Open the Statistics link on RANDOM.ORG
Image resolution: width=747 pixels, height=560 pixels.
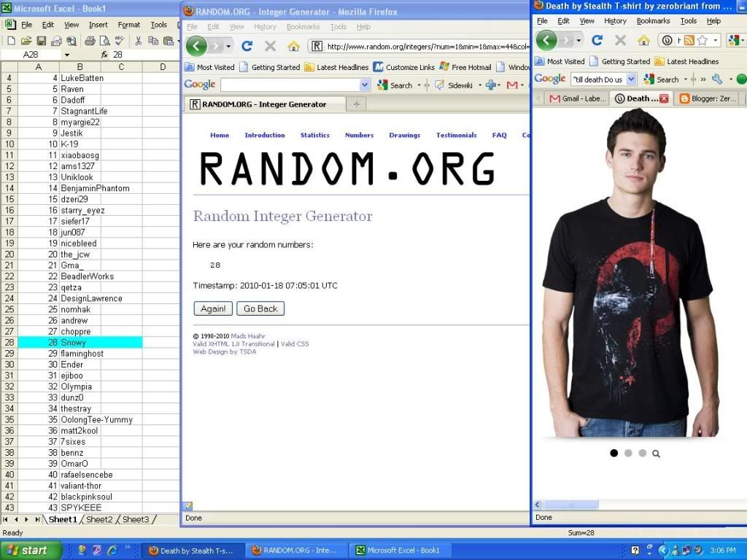(315, 135)
